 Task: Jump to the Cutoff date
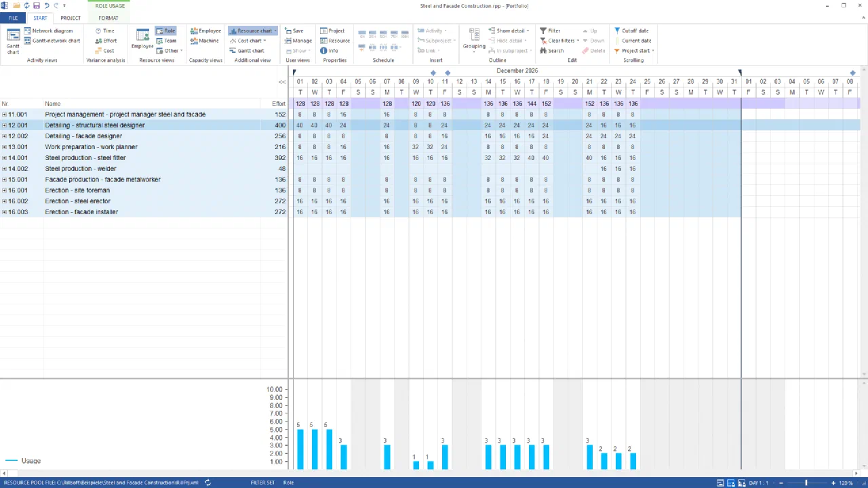pyautogui.click(x=631, y=30)
